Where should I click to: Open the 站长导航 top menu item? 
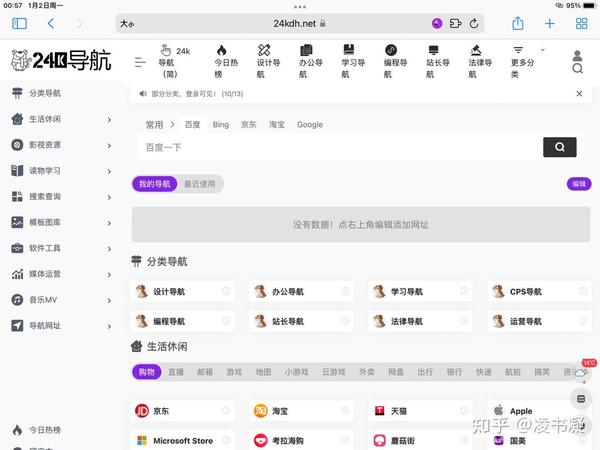point(437,62)
